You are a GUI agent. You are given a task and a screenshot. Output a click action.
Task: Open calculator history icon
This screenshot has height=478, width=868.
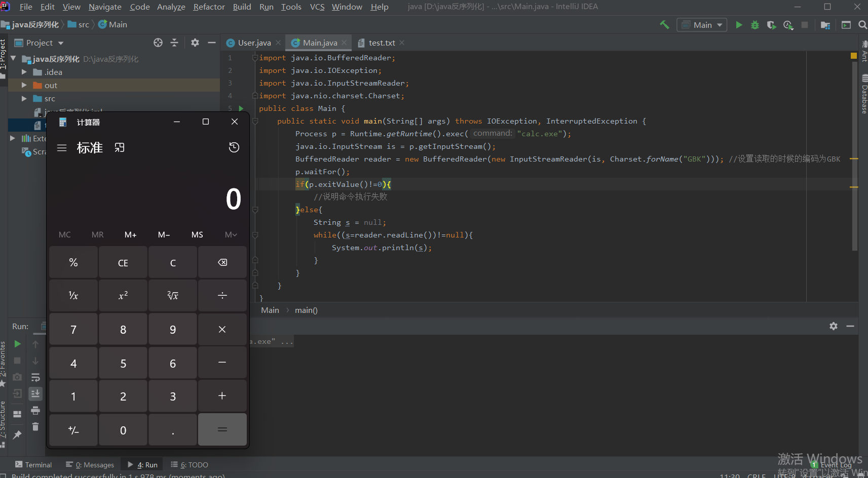point(234,147)
